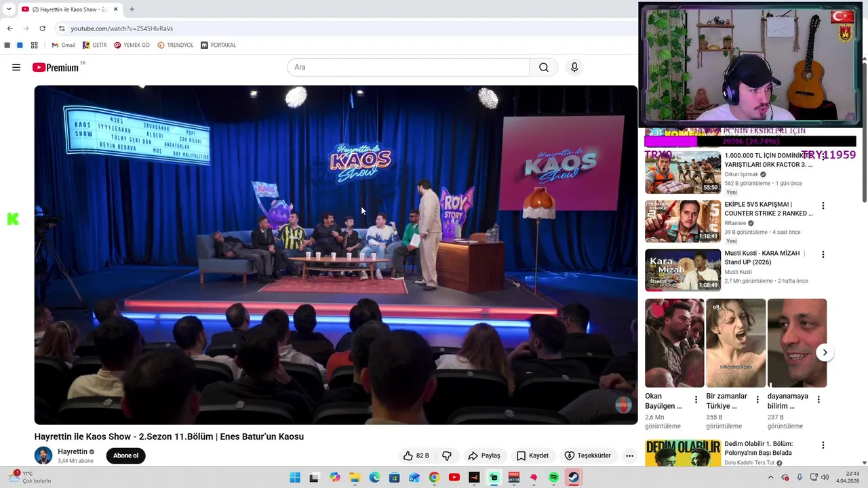Open Steam from taskbar

pos(573,477)
